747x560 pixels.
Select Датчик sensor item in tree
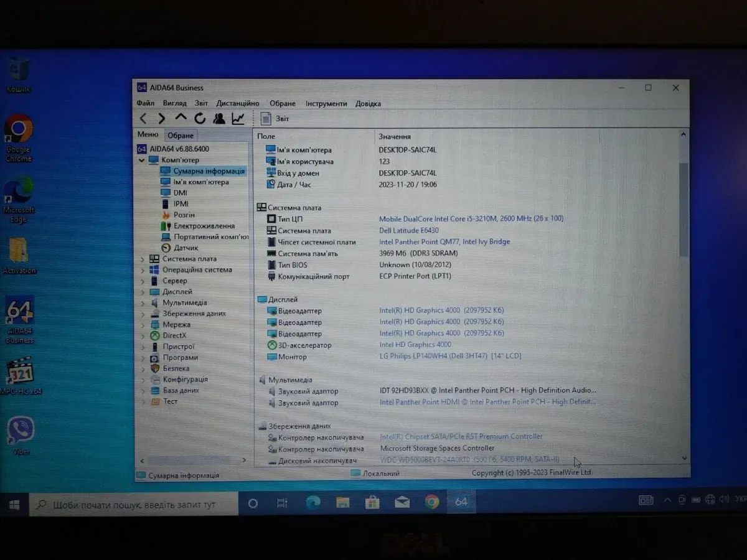point(186,248)
